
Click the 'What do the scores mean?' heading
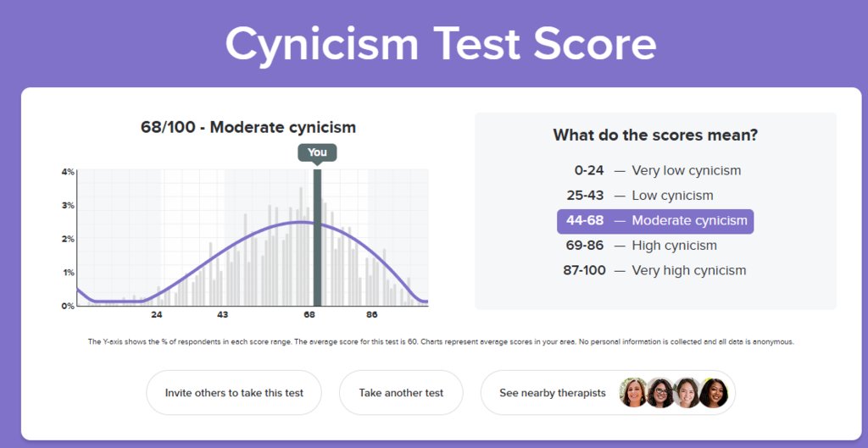[655, 135]
